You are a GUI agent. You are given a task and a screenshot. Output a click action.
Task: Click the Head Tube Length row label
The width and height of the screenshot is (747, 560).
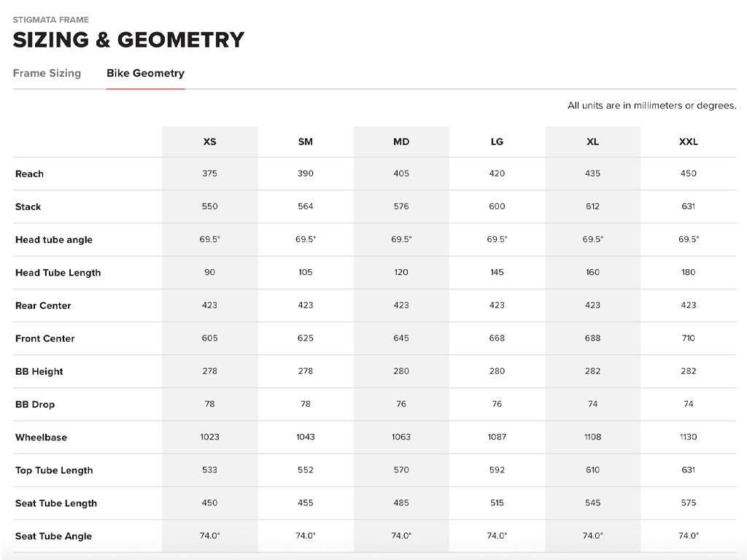(58, 273)
